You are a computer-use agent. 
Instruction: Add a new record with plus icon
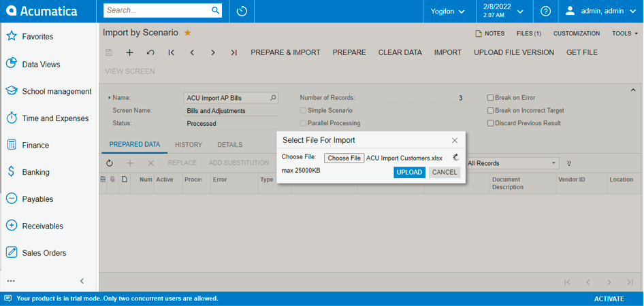point(129,52)
